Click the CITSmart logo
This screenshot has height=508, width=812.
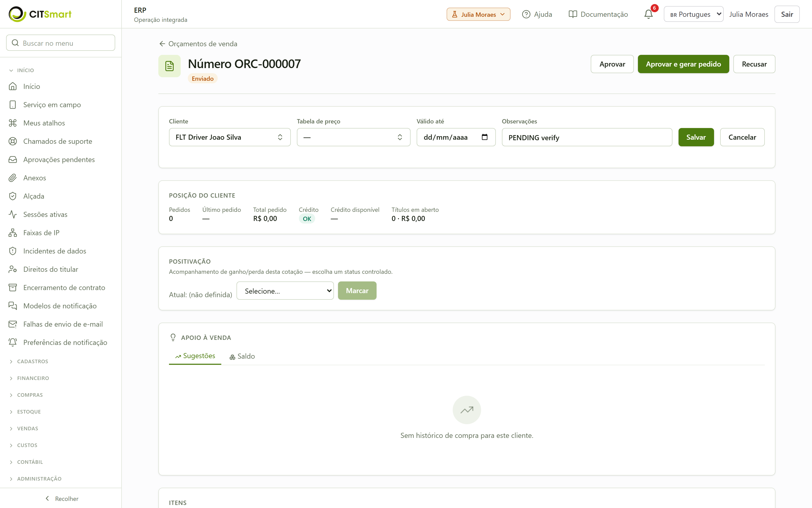[40, 14]
